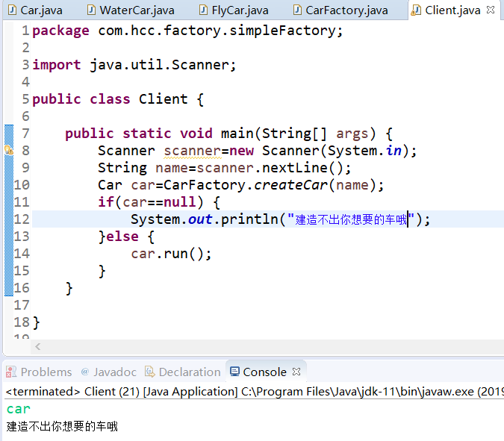504x441 pixels.
Task: Select the Client.java editor tab
Action: coord(452,10)
